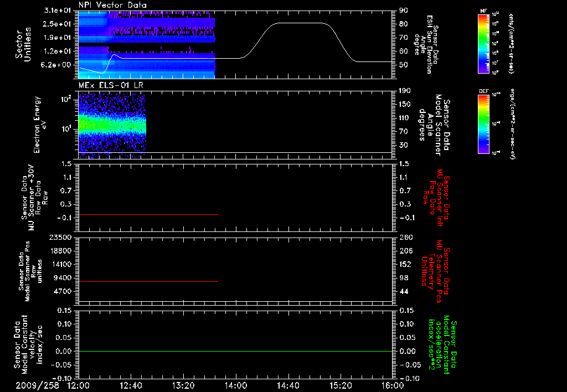Click the 1.9e+01 sector tick label

pos(57,38)
